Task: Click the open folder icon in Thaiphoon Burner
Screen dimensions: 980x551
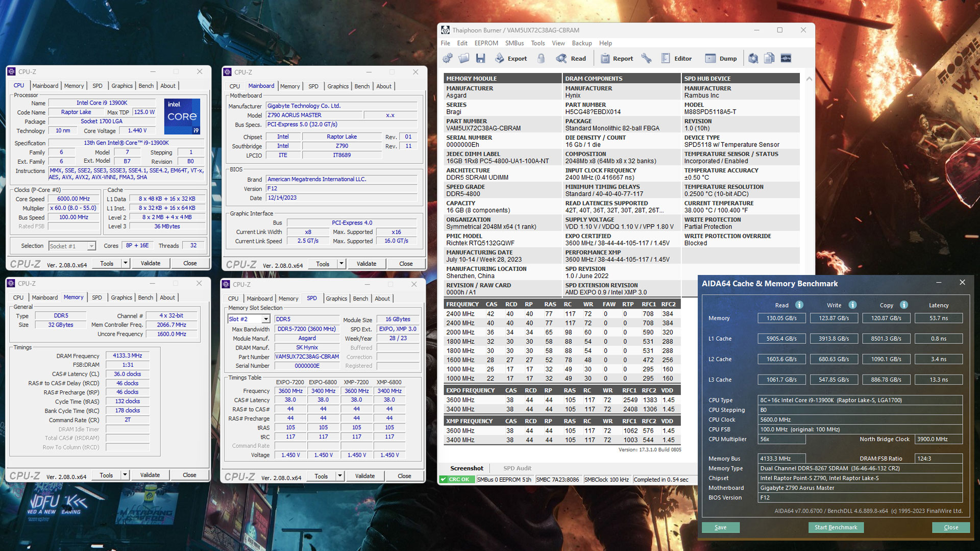Action: tap(464, 58)
